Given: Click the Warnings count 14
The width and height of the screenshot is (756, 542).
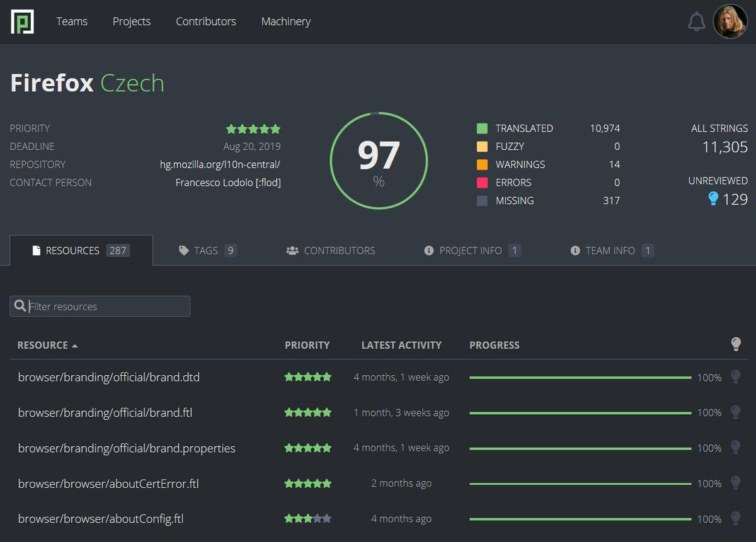Looking at the screenshot, I should (x=614, y=164).
